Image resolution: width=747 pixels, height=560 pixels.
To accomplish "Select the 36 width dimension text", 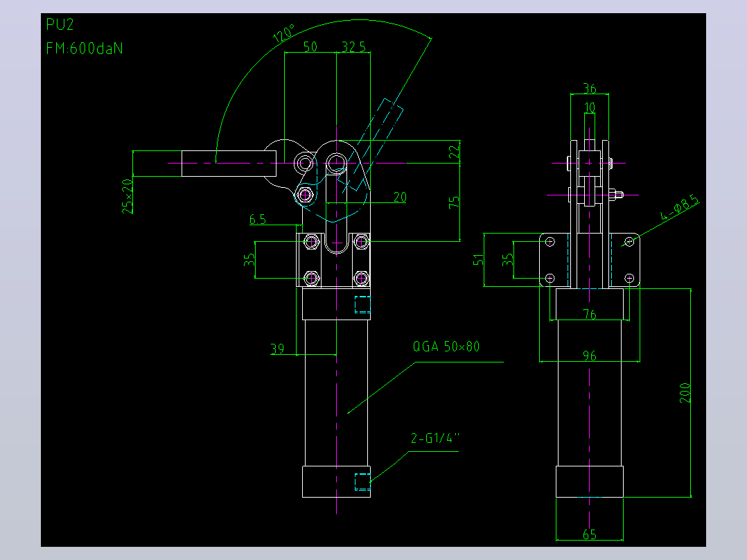I will click(590, 89).
